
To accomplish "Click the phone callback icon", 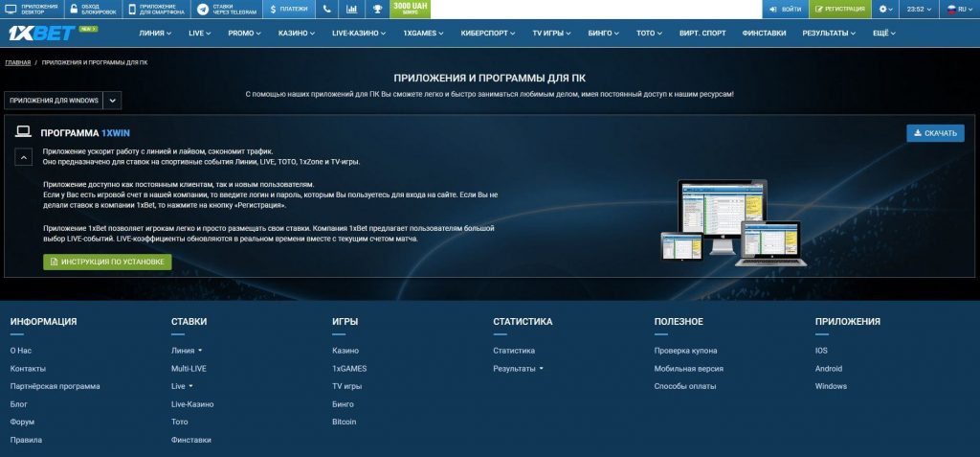I will coord(327,10).
